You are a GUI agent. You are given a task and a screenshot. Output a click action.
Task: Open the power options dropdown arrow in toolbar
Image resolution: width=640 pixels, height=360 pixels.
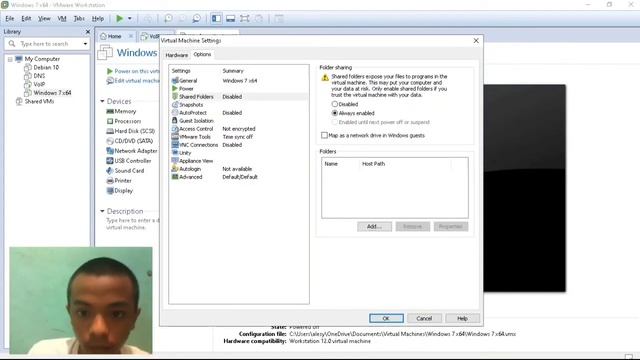pyautogui.click(x=130, y=18)
